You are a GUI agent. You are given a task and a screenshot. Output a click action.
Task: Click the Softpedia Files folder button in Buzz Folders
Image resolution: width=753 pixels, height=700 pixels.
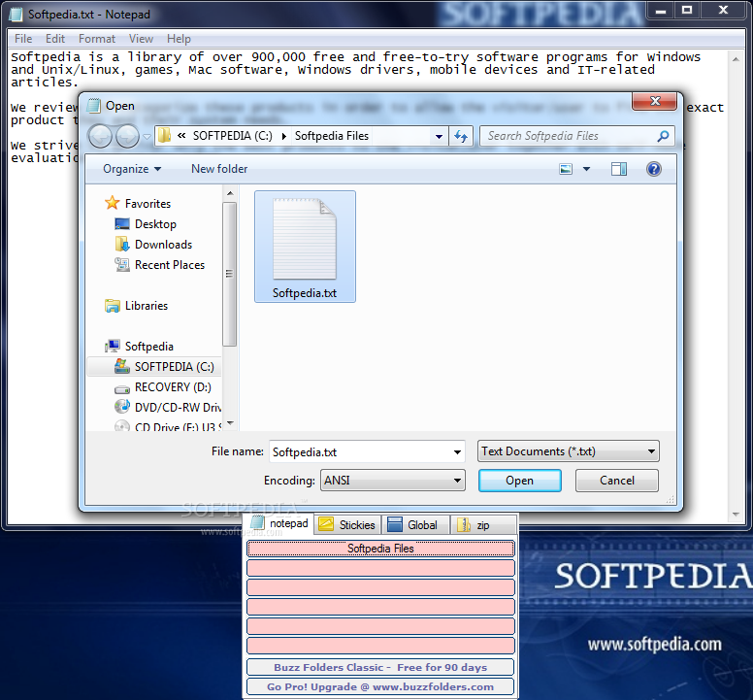[380, 549]
